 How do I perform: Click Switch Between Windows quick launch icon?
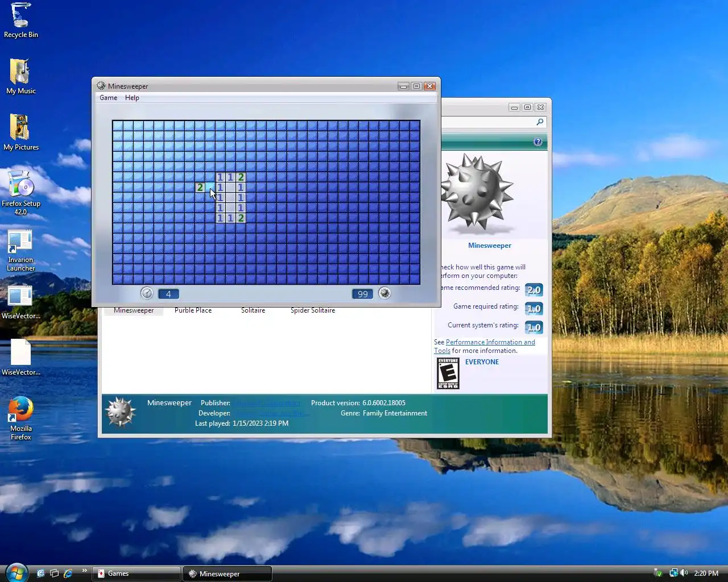pos(54,573)
